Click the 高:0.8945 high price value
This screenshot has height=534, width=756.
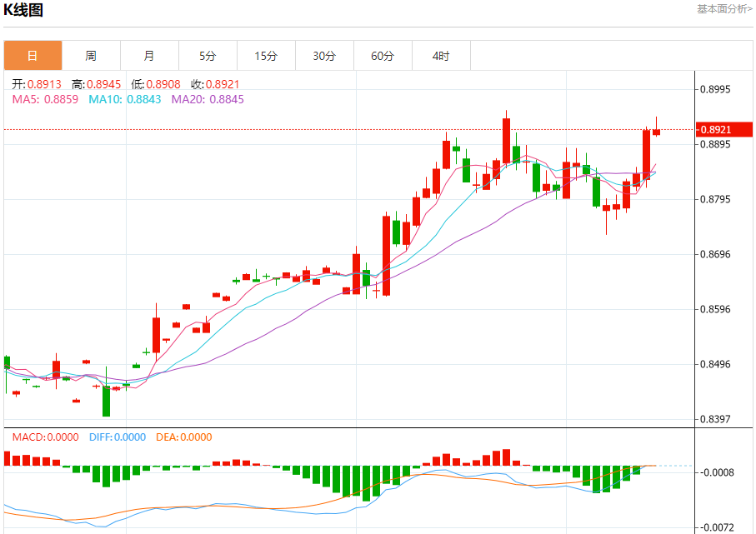[x=96, y=84]
